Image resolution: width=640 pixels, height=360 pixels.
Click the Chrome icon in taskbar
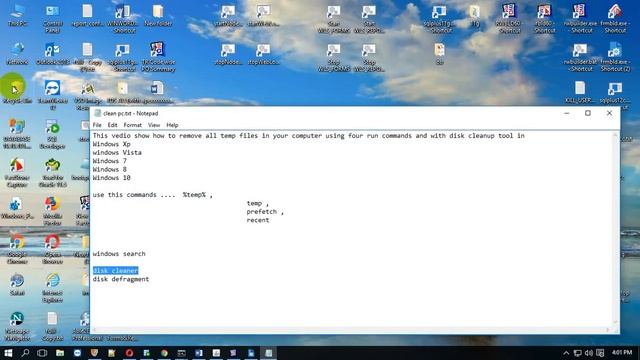click(164, 353)
